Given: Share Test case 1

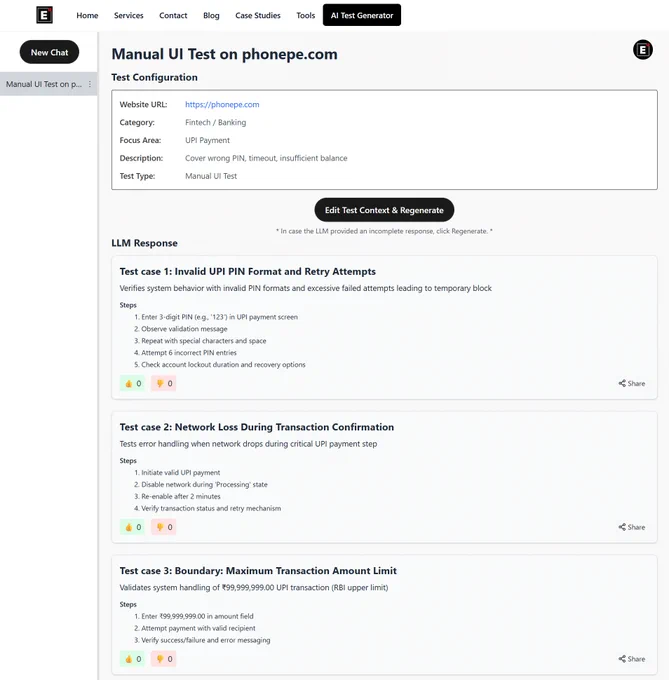Looking at the screenshot, I should pyautogui.click(x=632, y=383).
